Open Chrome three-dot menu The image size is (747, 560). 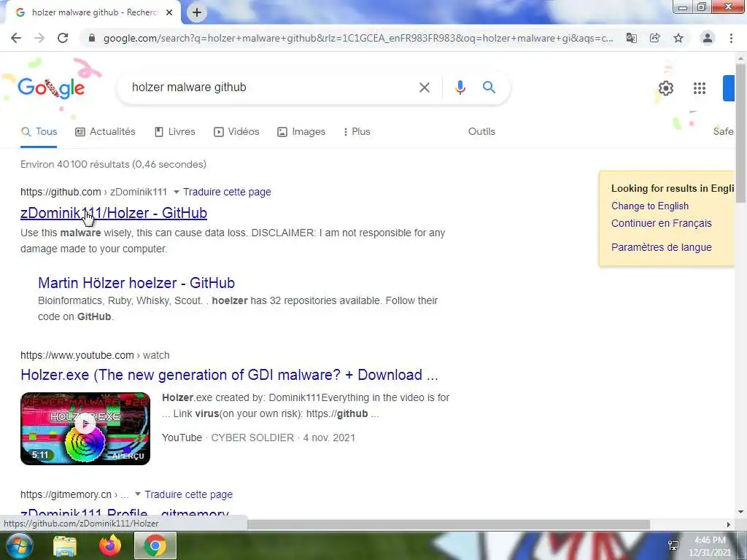(x=731, y=38)
